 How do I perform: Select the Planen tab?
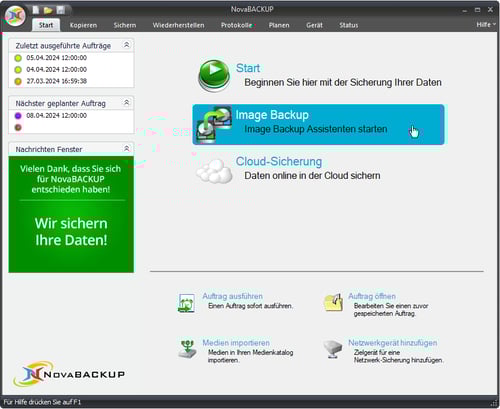[x=279, y=25]
